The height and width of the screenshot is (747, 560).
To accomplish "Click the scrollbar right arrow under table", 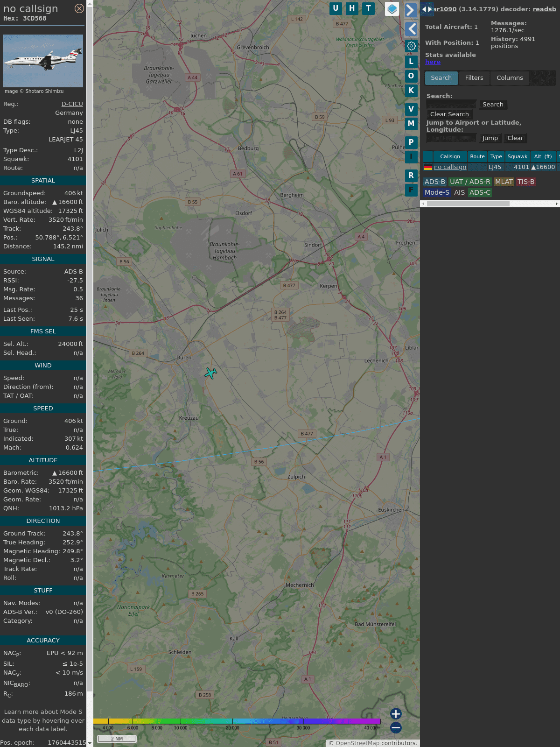I will [x=557, y=204].
